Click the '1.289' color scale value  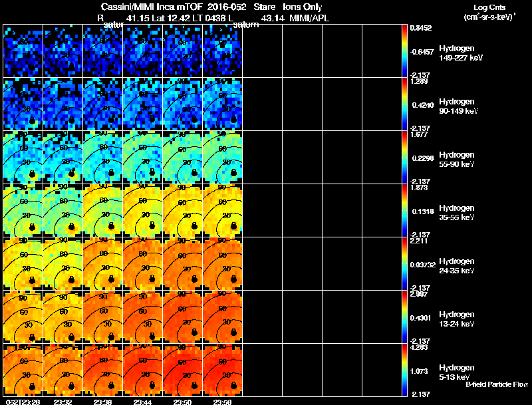tap(419, 81)
